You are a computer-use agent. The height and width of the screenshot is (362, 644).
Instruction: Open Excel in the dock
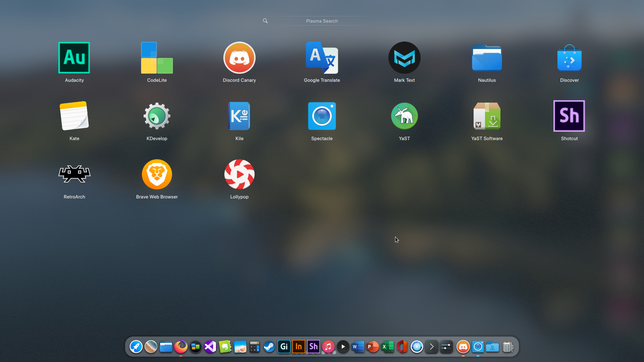[387, 347]
